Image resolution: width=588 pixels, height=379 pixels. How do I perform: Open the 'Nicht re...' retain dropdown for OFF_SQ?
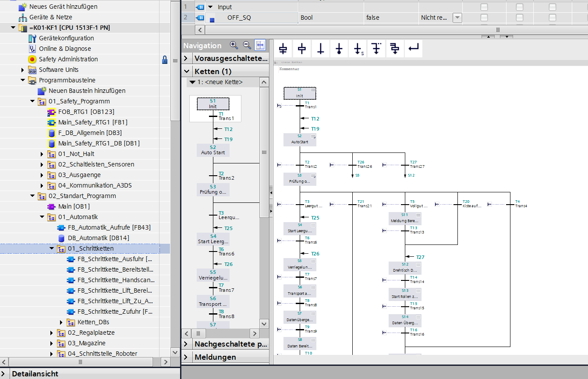(457, 18)
